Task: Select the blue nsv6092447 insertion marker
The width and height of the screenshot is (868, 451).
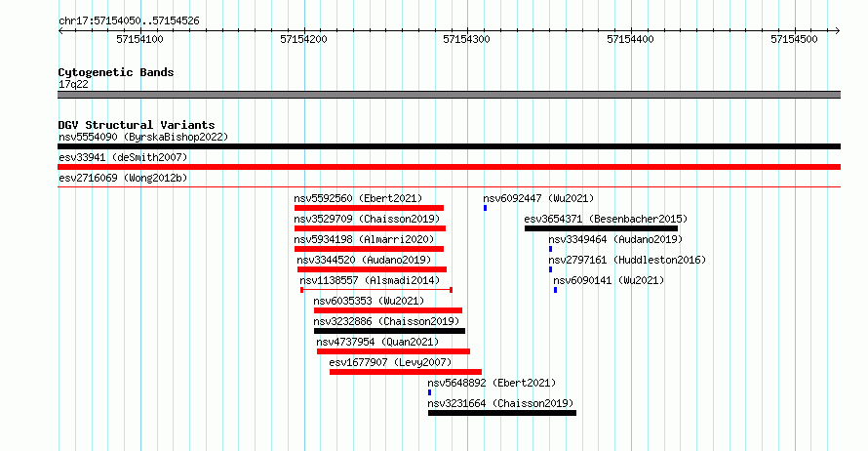Action: pos(485,208)
